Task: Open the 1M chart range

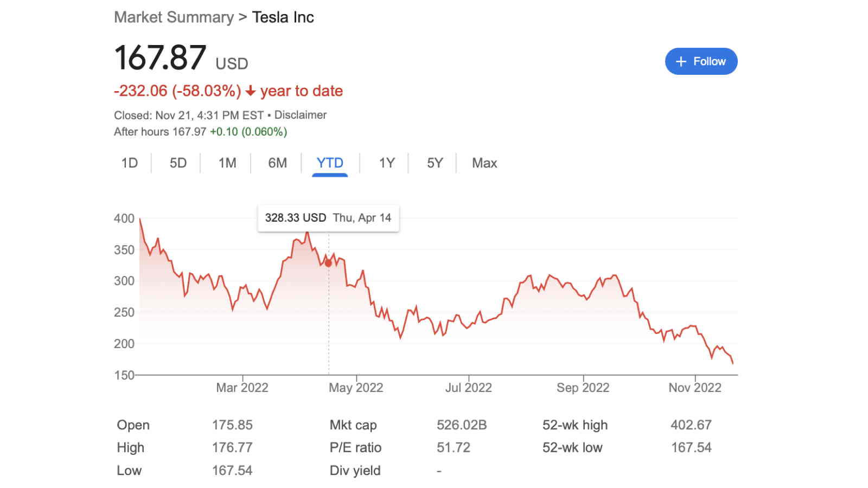Action: click(x=227, y=163)
